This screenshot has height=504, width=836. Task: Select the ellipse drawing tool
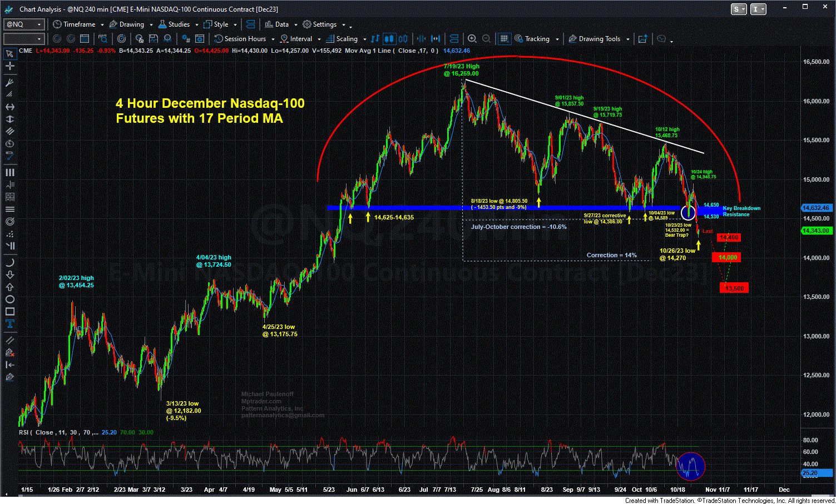click(9, 300)
